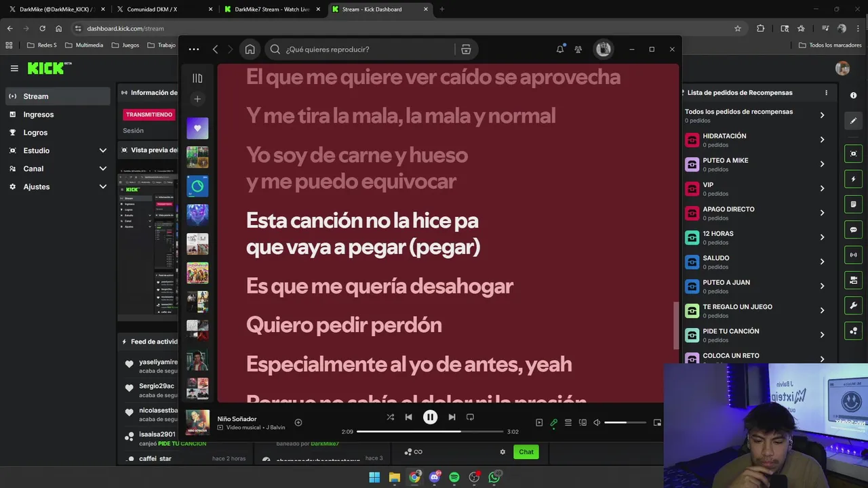Viewport: 868px width, 488px height.
Task: Open Kick hamburger menu
Action: [14, 68]
